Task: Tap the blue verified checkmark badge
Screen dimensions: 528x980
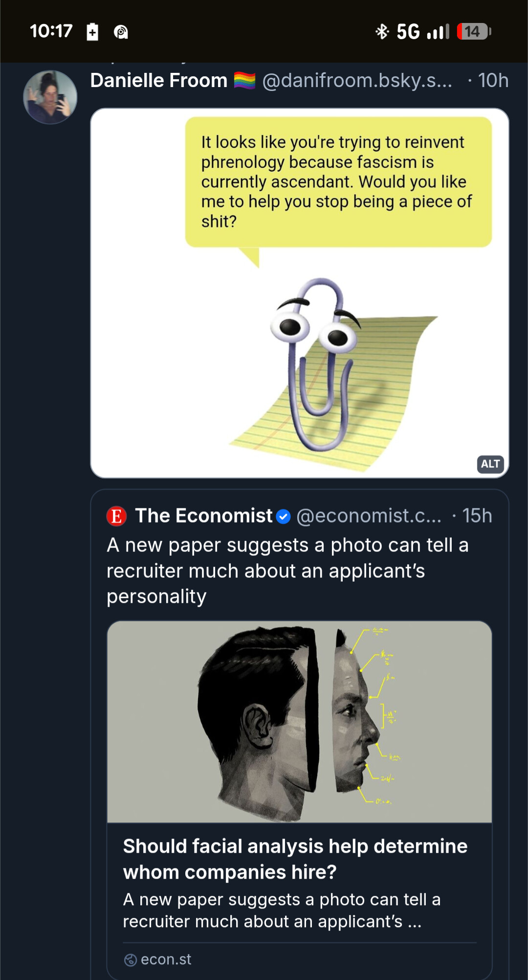Action: 284,516
